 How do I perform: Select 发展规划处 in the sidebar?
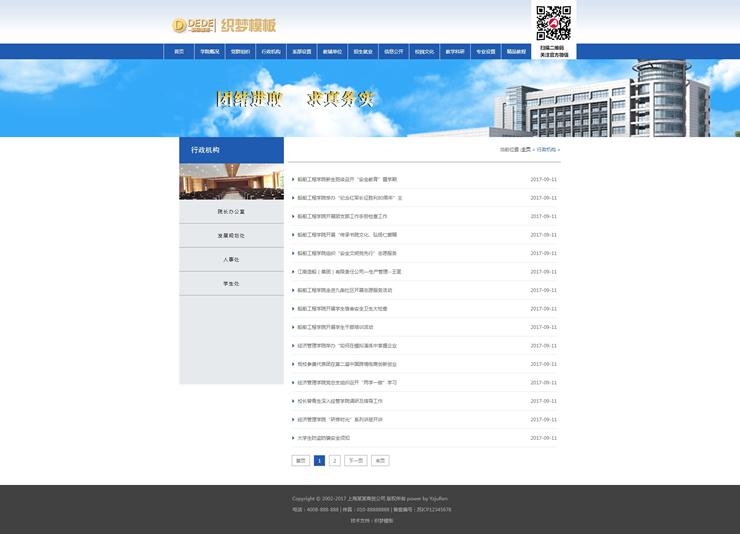tap(231, 235)
